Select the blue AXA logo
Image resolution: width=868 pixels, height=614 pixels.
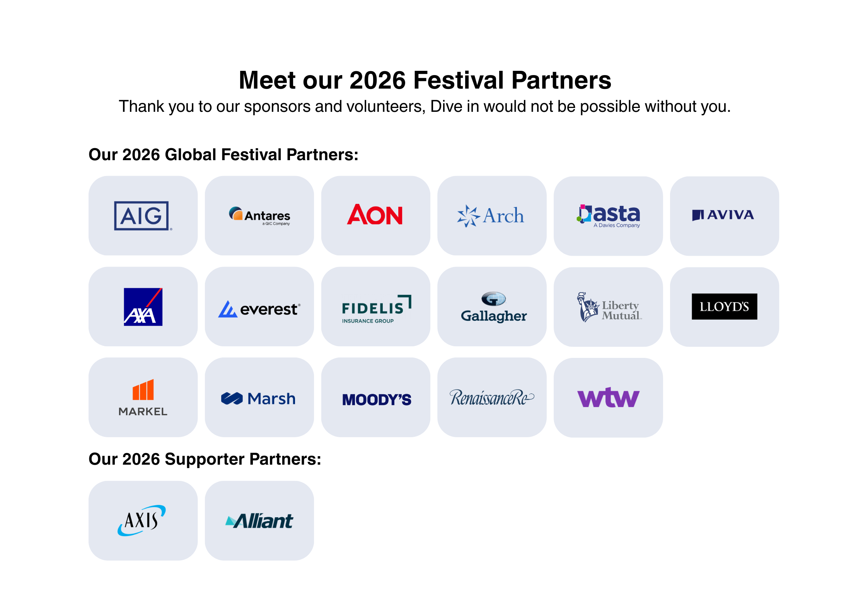tap(143, 306)
